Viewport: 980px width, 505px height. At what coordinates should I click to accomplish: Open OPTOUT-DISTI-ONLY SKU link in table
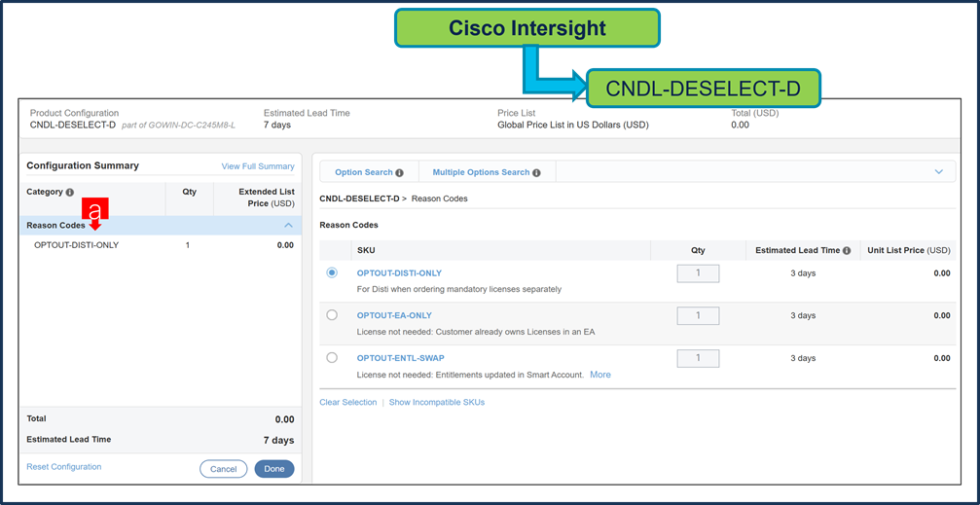399,273
